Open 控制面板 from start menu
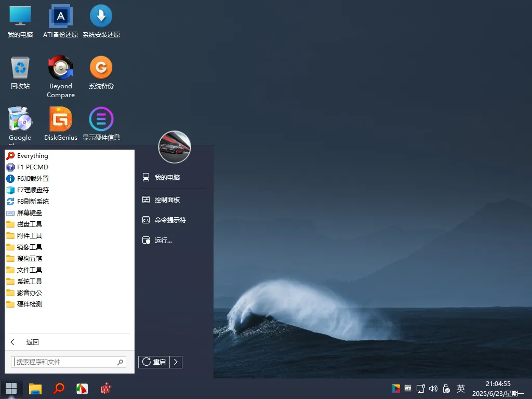This screenshot has height=399, width=532. point(167,200)
